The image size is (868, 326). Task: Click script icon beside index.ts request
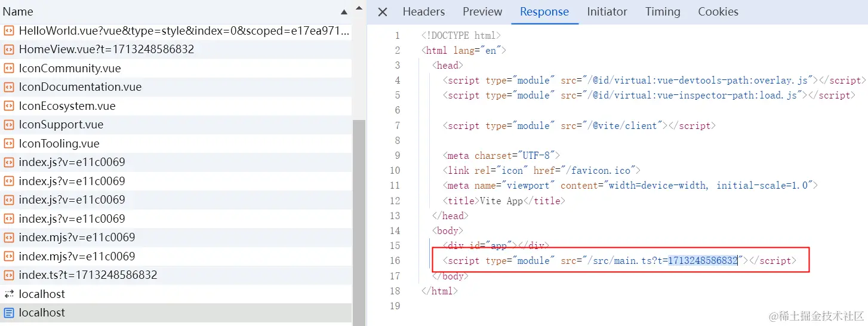click(x=9, y=275)
